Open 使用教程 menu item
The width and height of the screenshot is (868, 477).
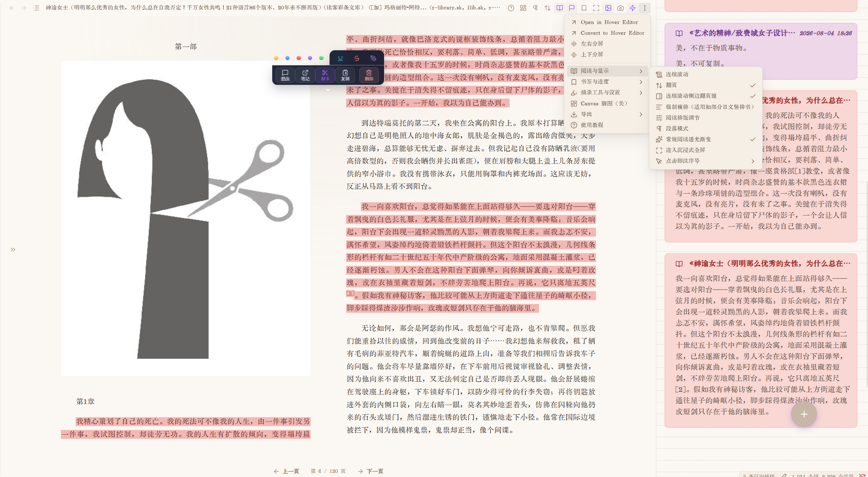607,125
